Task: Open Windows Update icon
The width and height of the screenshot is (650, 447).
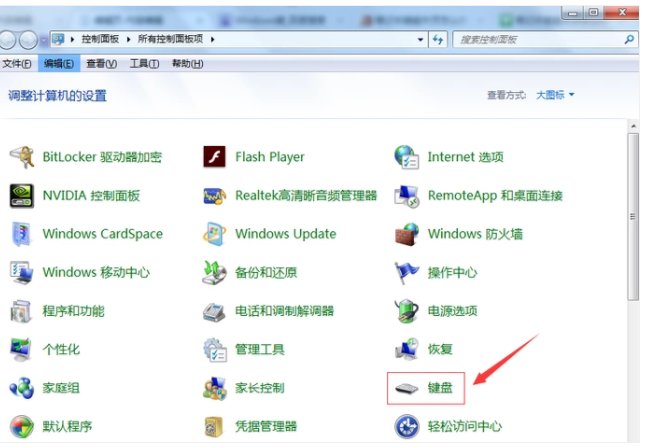Action: 214,234
